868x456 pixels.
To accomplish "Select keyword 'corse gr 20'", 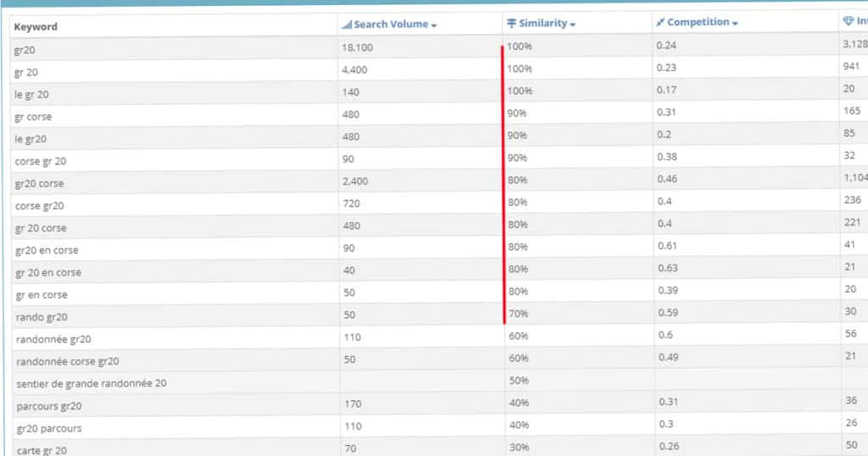I will 41,161.
